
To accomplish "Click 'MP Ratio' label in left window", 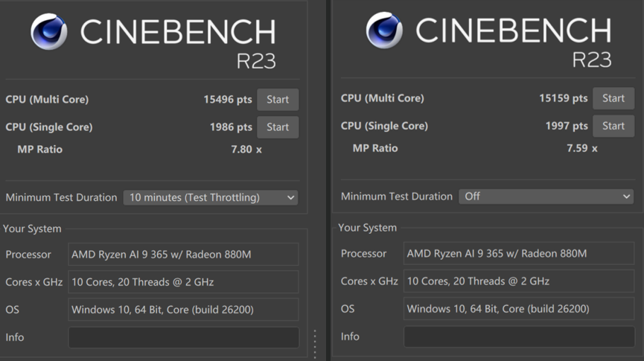I will pos(40,149).
